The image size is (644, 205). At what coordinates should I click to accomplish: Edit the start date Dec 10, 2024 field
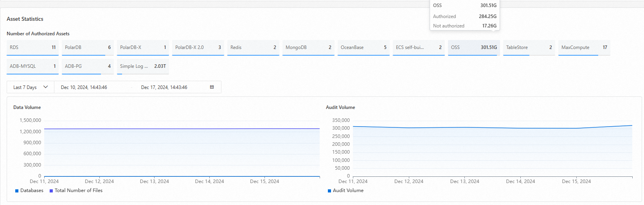click(x=84, y=87)
